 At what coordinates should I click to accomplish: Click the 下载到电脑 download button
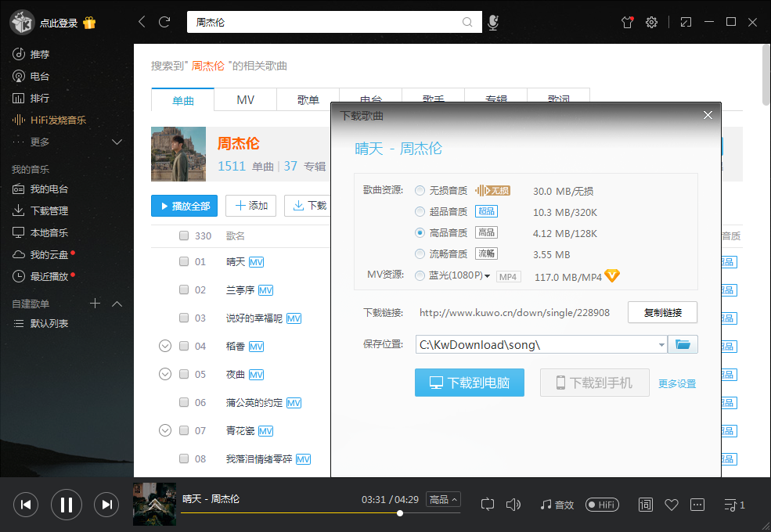click(x=469, y=383)
